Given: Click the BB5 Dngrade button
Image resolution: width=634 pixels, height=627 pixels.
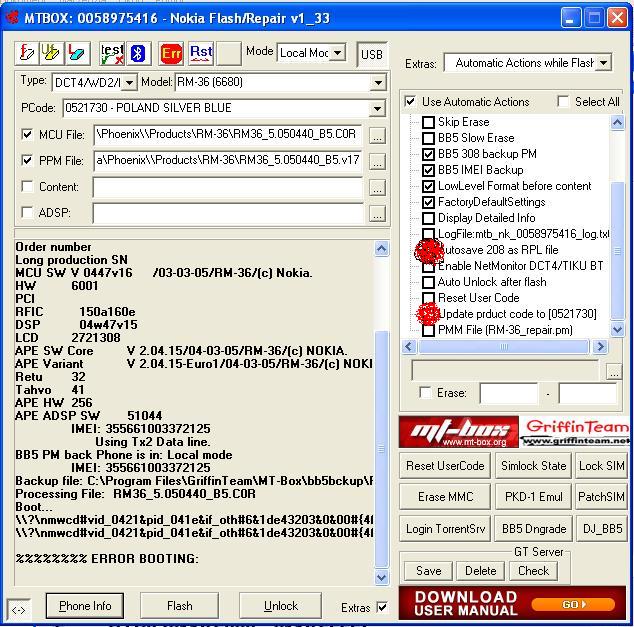Looking at the screenshot, I should coord(533,529).
